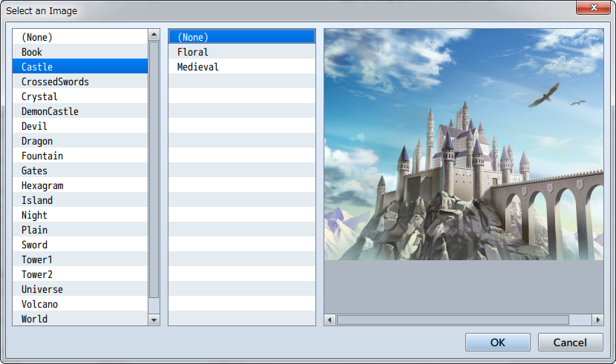Confirm selection with OK button
Screen dimensions: 616x364
(x=497, y=342)
